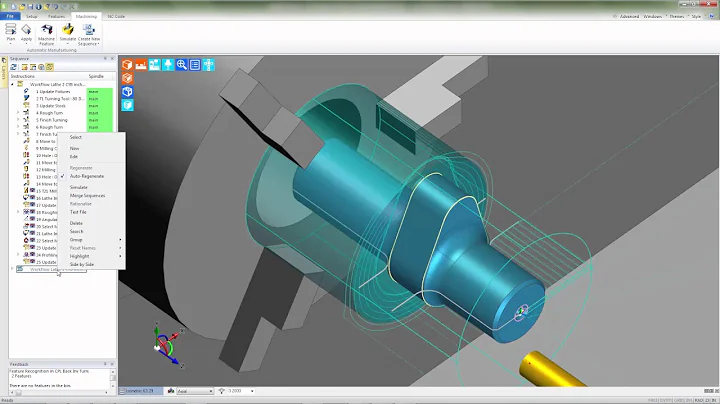Open the Plan button dropdown arrow

tap(11, 44)
